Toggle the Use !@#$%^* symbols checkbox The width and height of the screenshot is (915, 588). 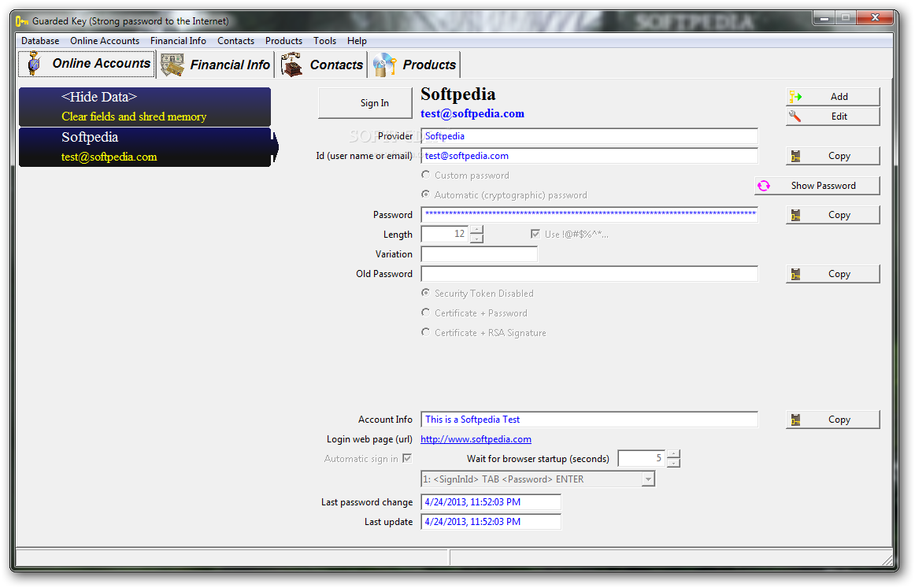click(x=535, y=234)
